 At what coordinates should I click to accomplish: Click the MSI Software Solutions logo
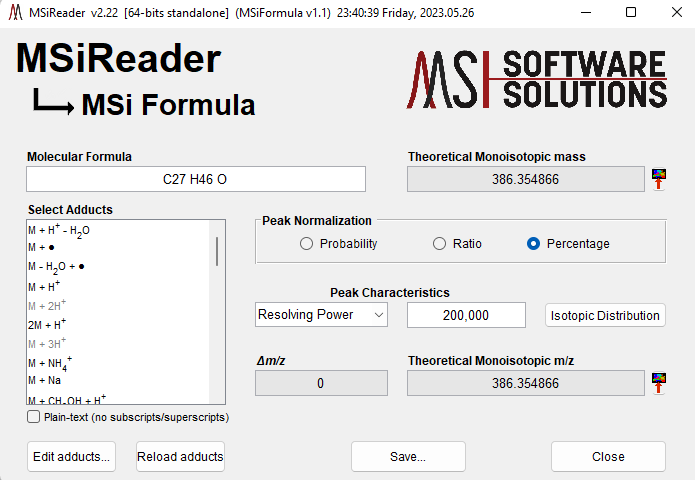(536, 79)
